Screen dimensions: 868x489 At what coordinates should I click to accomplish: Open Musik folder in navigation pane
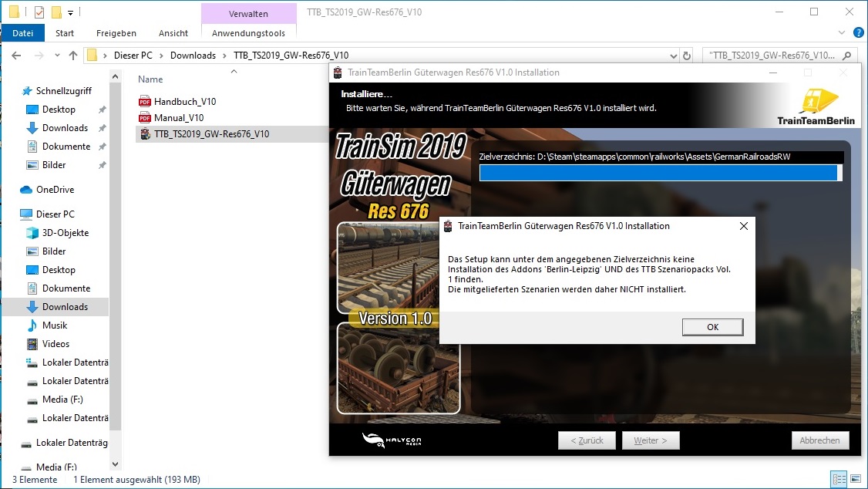pyautogui.click(x=54, y=325)
